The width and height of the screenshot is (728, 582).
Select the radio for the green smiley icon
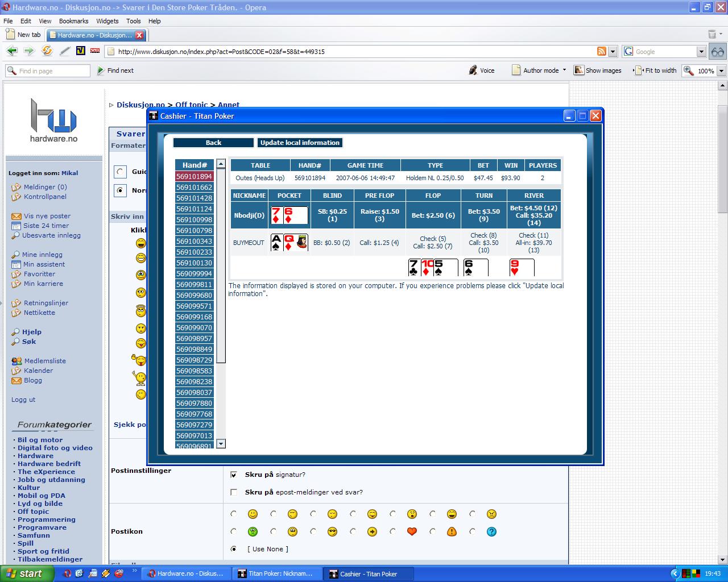(233, 532)
